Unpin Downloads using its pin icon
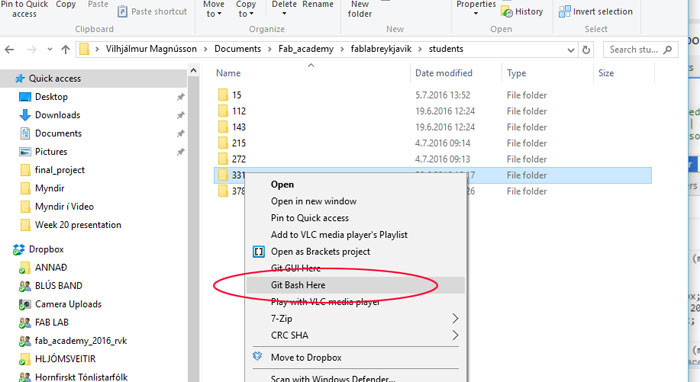Screen dimensions: 700x382 [x=180, y=115]
